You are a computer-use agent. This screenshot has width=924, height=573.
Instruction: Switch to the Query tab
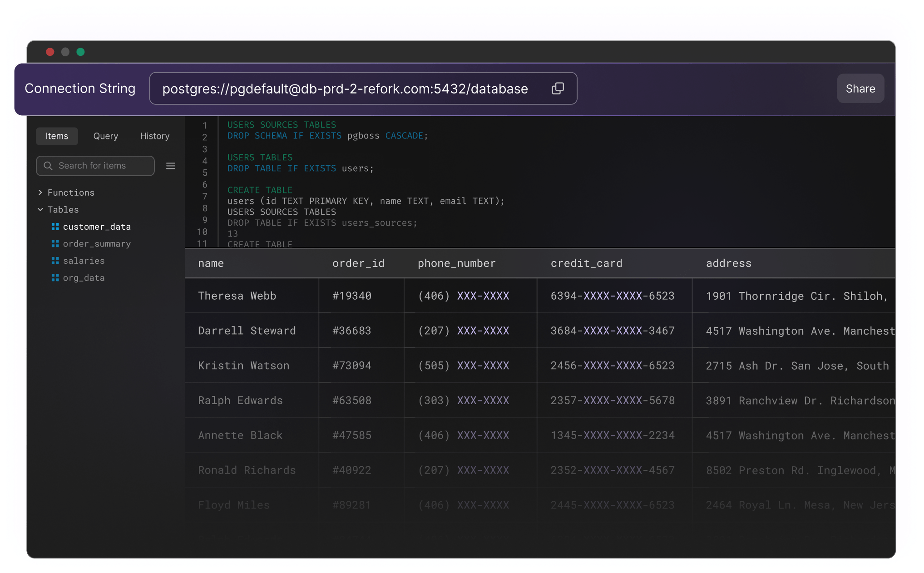[x=105, y=136]
